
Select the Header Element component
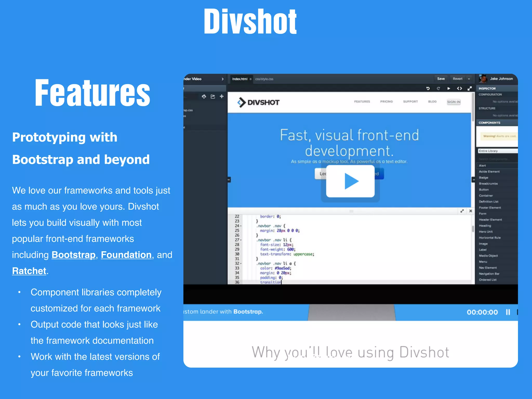click(497, 220)
